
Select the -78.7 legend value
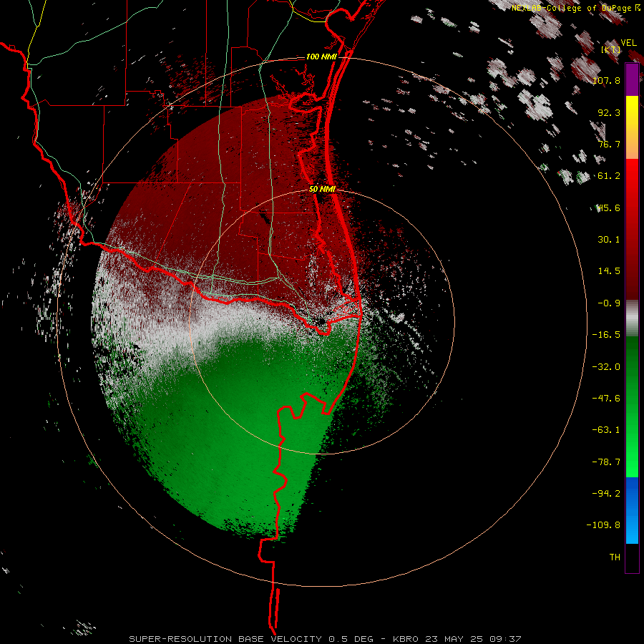[606, 462]
